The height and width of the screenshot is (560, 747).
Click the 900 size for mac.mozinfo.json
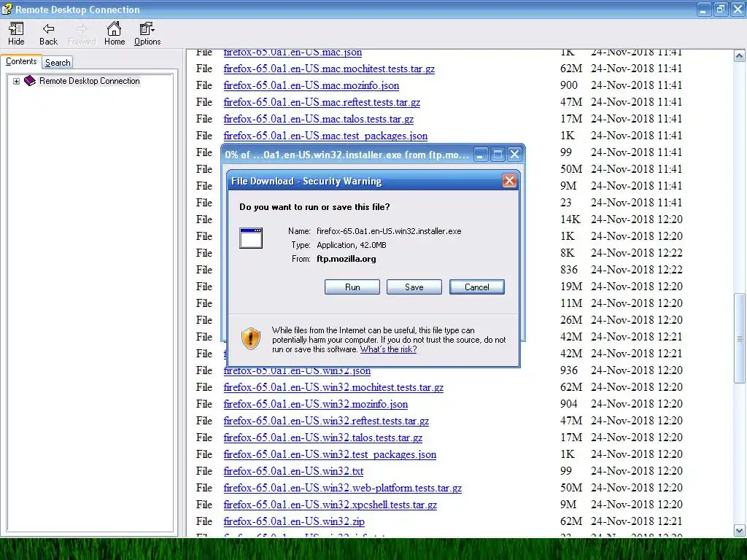click(569, 85)
